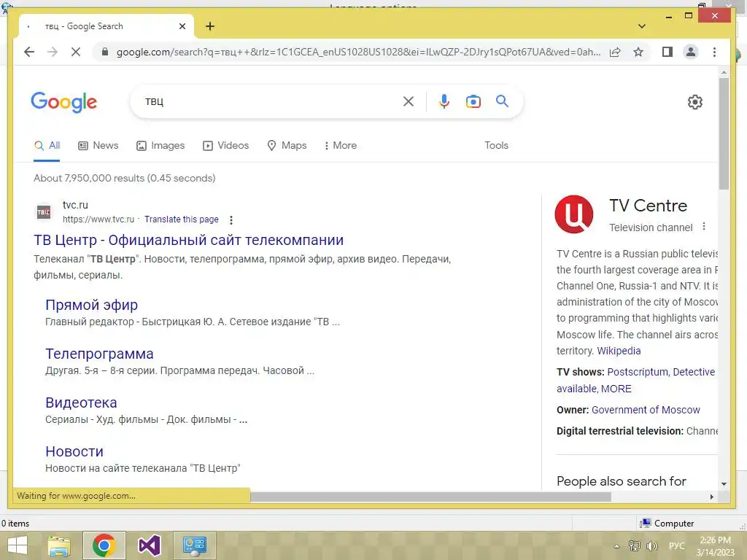Open Control Panel taskbar icon

(x=194, y=545)
